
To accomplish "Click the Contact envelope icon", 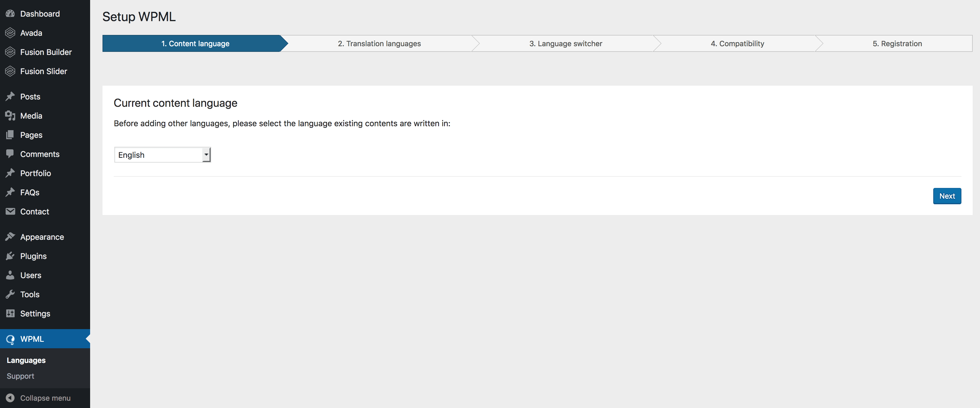I will tap(10, 212).
